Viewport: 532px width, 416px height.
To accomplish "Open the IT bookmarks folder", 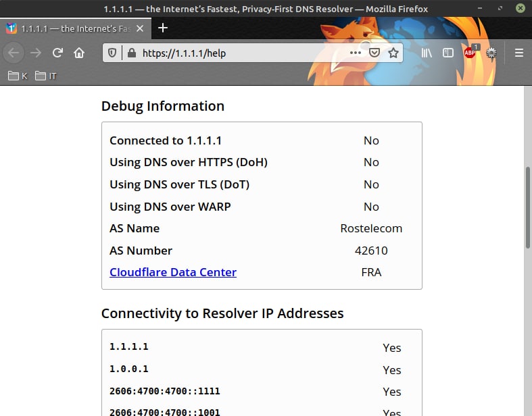I will pyautogui.click(x=46, y=76).
